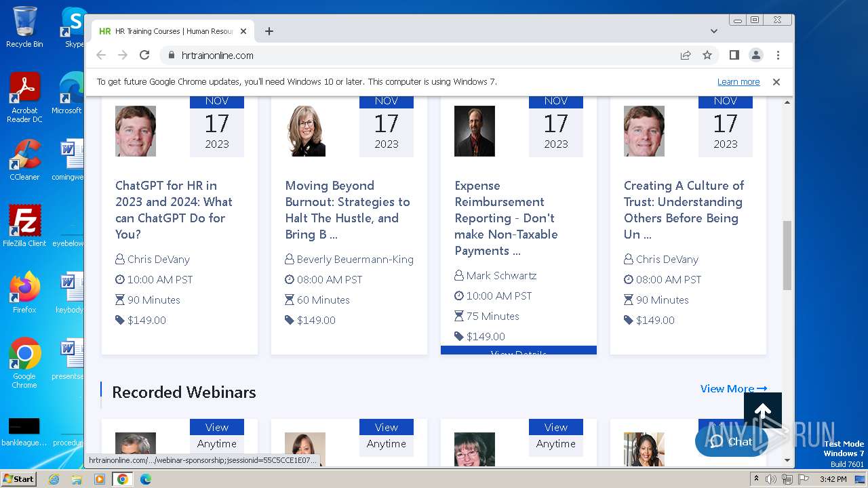This screenshot has height=488, width=868.
Task: Open the Chrome three-dot menu
Action: (778, 55)
